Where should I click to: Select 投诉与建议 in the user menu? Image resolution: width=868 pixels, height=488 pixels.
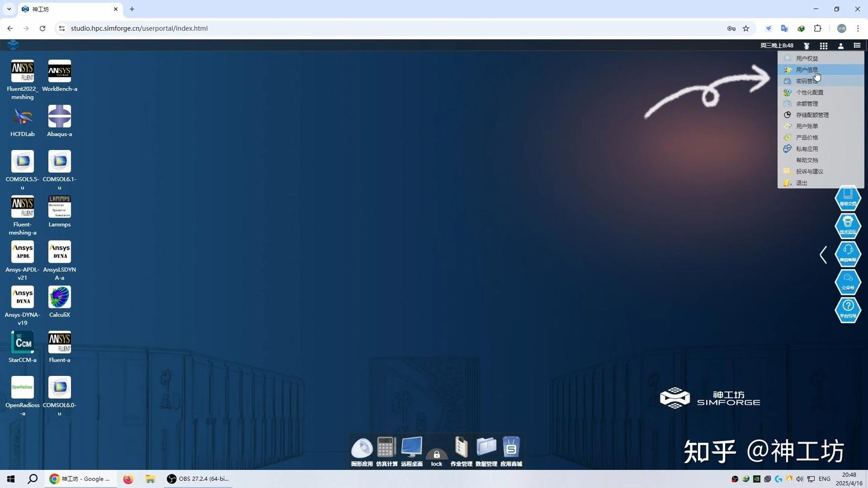(820, 171)
